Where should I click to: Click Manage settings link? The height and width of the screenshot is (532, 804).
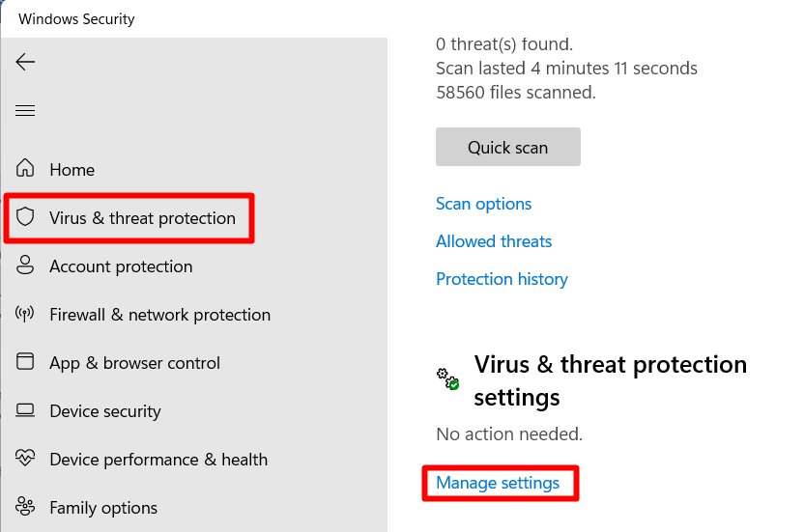pos(498,483)
